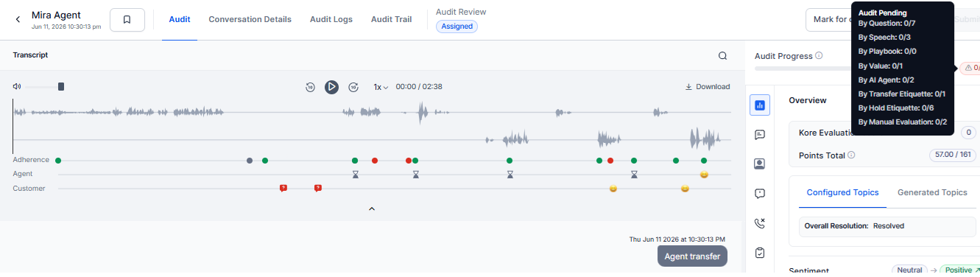980x277 pixels.
Task: Open the Audit Trail tab
Action: click(x=391, y=20)
